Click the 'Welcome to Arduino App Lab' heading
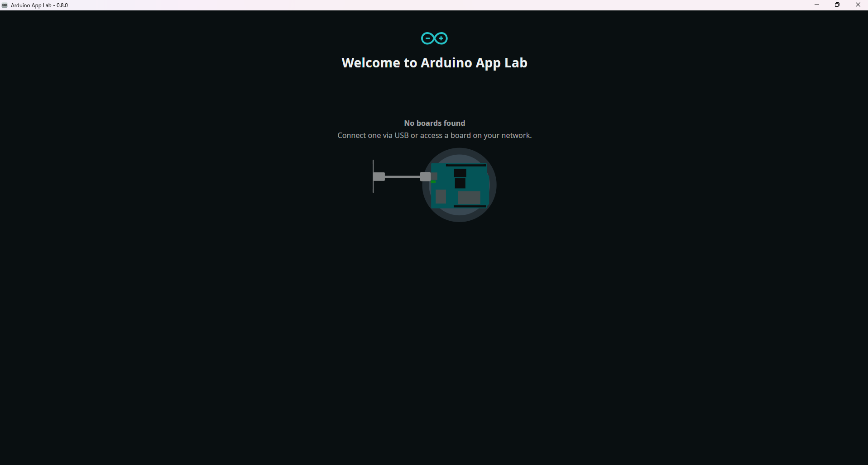 click(x=434, y=63)
